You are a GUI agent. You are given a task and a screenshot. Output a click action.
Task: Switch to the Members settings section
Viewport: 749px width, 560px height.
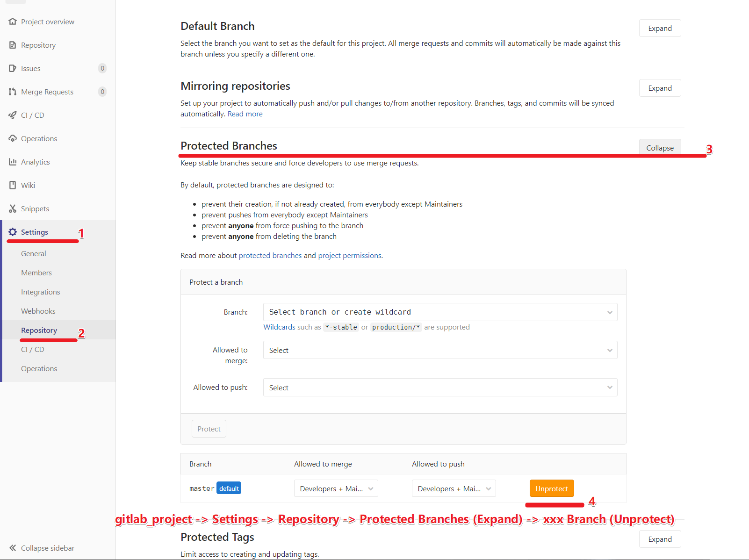point(36,273)
